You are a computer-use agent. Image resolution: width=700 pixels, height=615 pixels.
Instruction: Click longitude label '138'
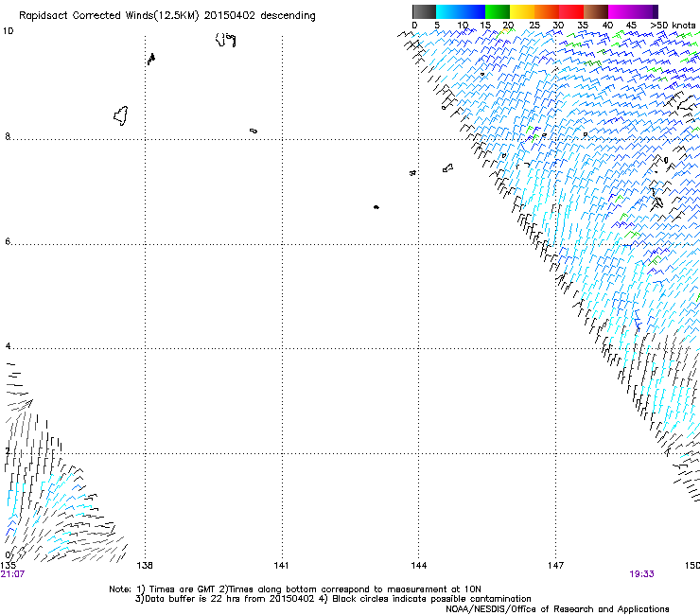click(145, 566)
